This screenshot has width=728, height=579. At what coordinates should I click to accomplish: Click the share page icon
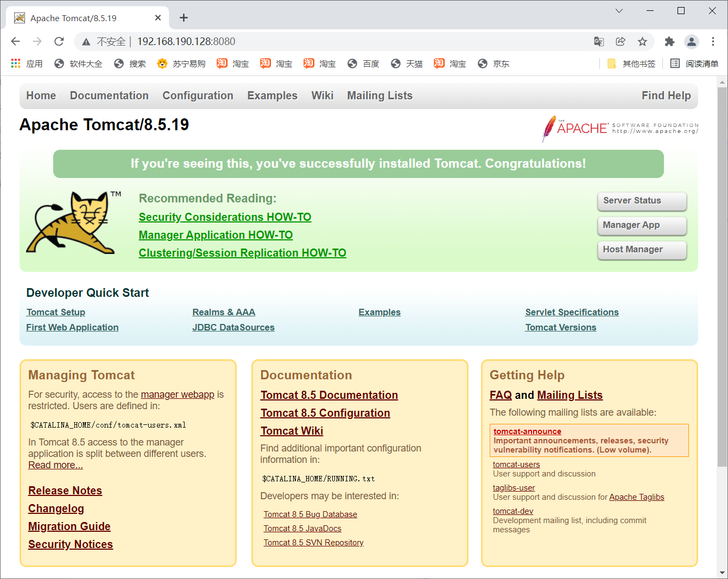coord(621,41)
